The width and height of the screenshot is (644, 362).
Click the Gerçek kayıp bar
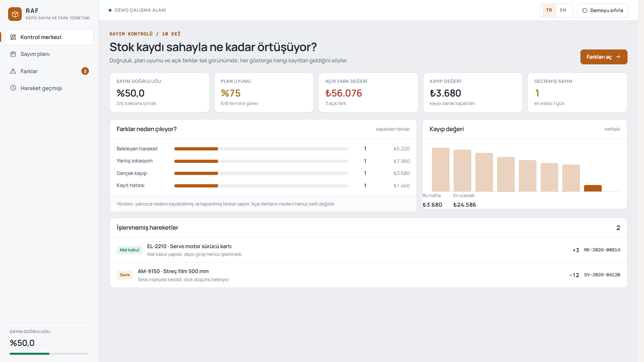261,173
